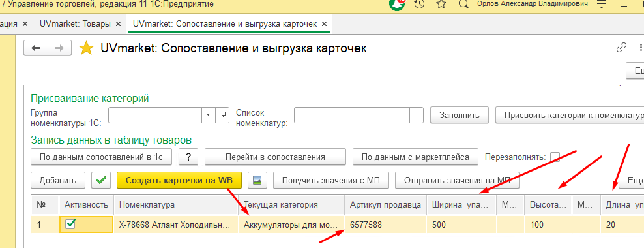644x248 pixels.
Task: Switch to the UVmarket: Товары tab
Action: point(75,24)
